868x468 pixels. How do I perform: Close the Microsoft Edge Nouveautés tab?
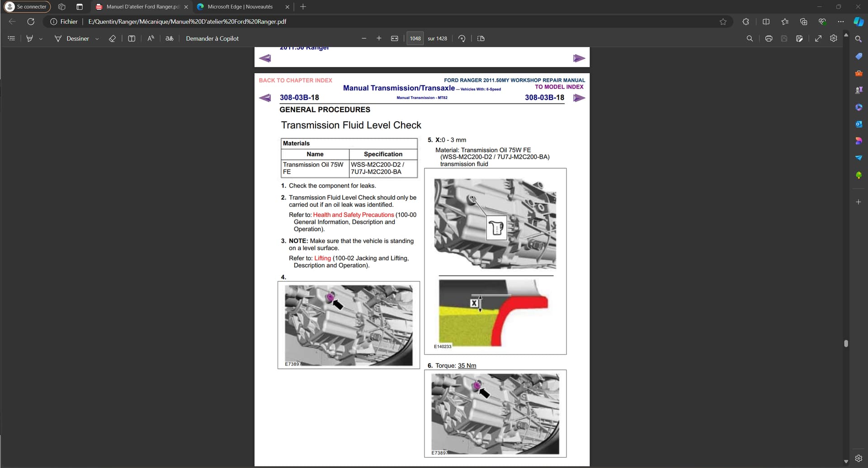[287, 7]
